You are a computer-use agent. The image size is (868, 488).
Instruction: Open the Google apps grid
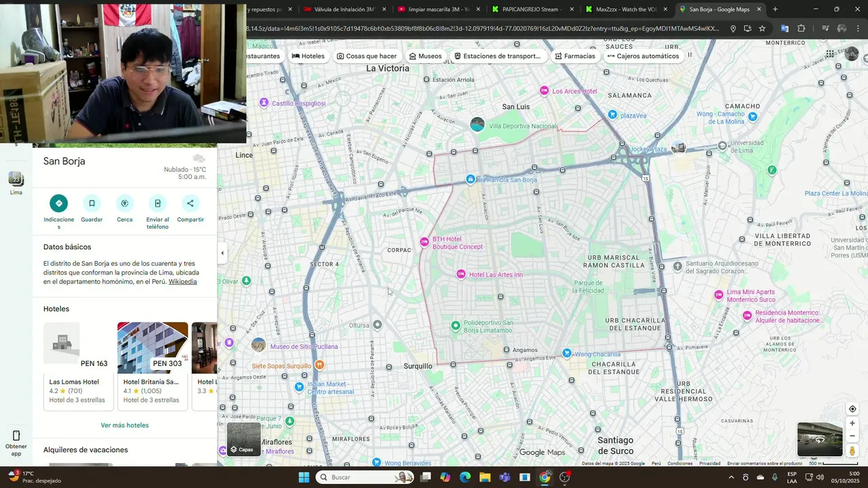(x=830, y=54)
